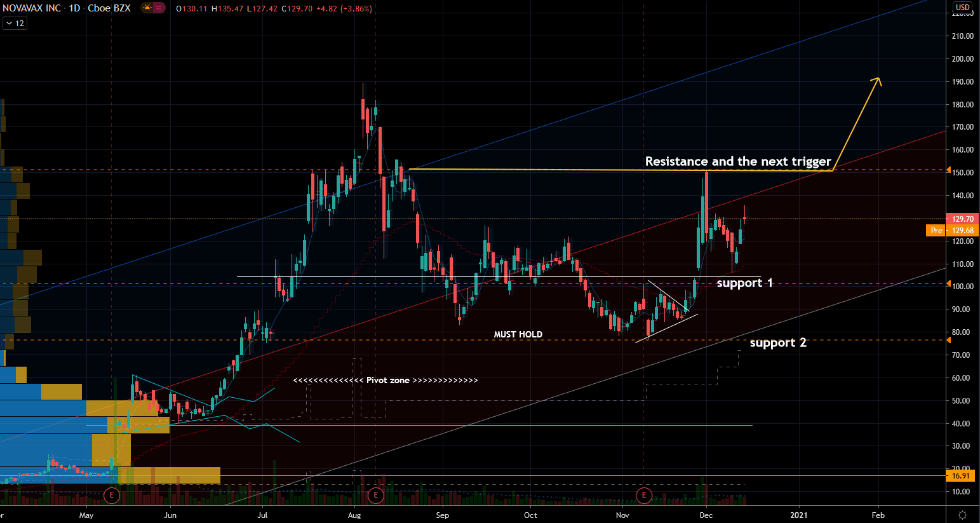Open the USD currency selector
This screenshot has height=523, width=980.
pyautogui.click(x=963, y=8)
